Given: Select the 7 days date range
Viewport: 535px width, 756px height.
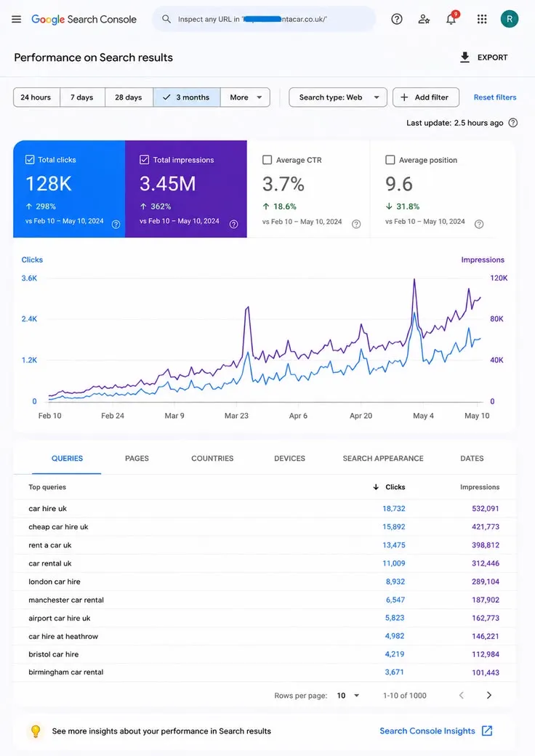Looking at the screenshot, I should coord(82,97).
